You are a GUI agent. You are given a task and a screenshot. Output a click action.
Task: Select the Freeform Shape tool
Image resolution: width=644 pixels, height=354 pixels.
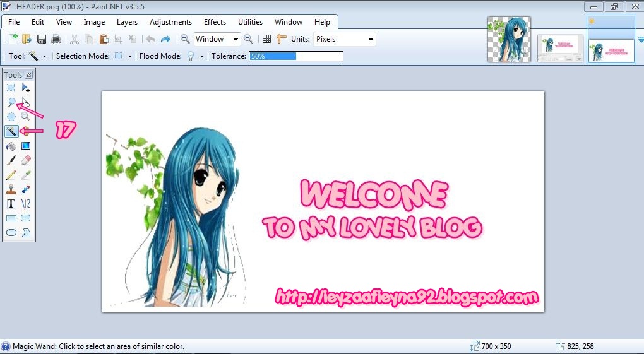(x=26, y=233)
